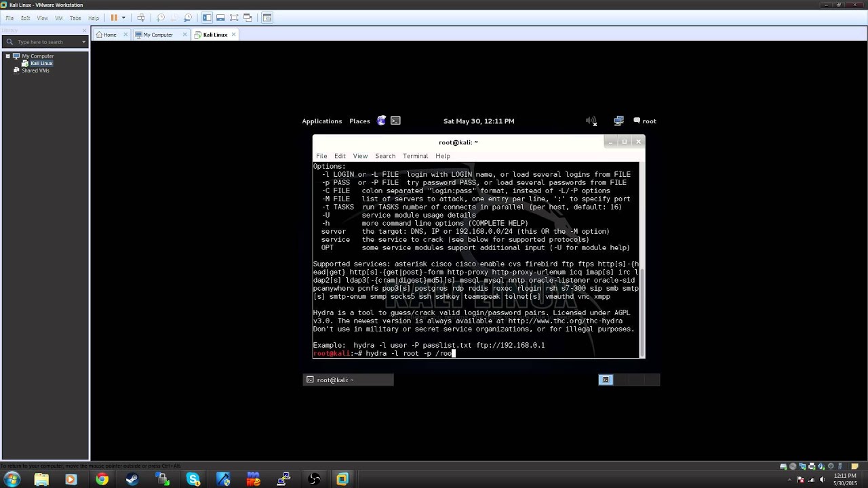Image resolution: width=868 pixels, height=488 pixels.
Task: Open the terminal Search menu
Action: point(385,156)
